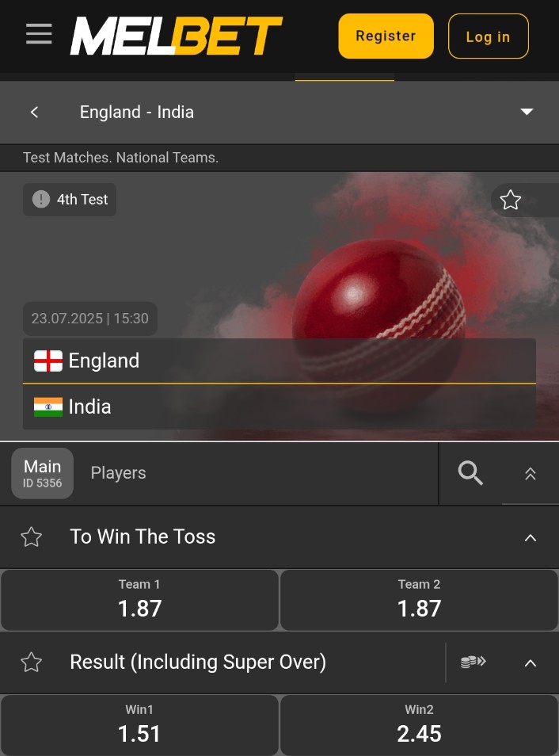
Task: Open the Log in page
Action: coord(488,36)
